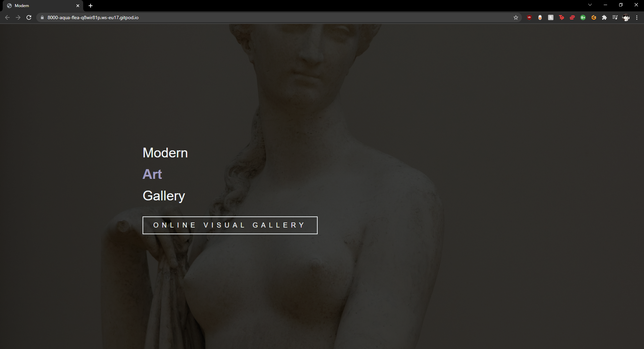Open the Chrome profile avatar

coord(626,17)
